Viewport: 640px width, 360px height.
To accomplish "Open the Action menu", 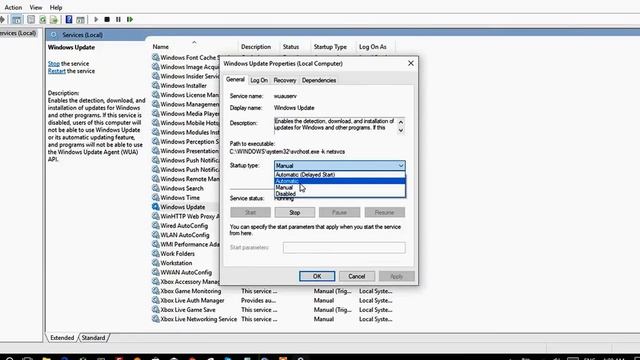I will tap(13, 7).
